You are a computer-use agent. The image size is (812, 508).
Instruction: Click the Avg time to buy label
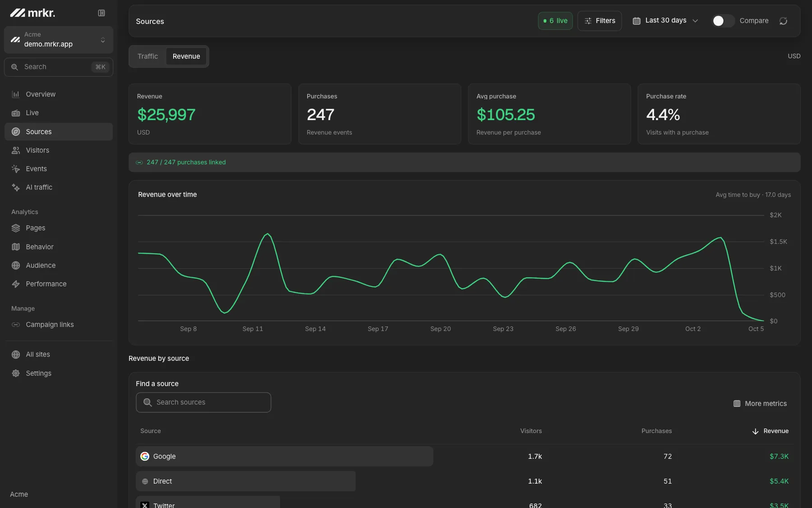tap(753, 195)
